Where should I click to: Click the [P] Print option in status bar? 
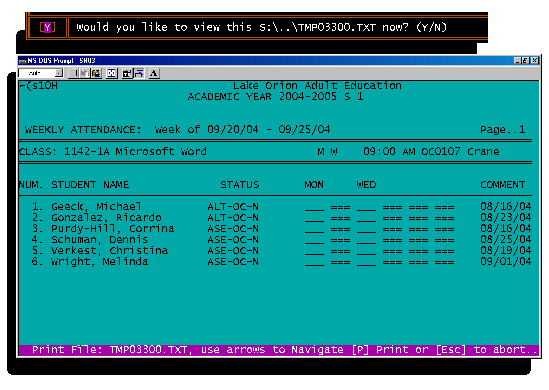383,350
